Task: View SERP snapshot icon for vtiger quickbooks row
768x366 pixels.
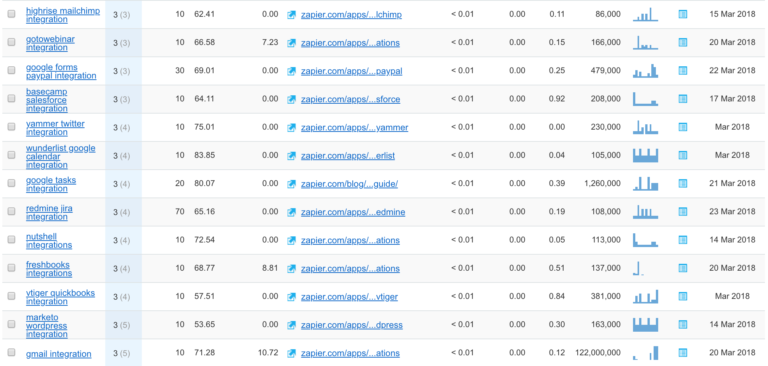Action: pyautogui.click(x=683, y=296)
